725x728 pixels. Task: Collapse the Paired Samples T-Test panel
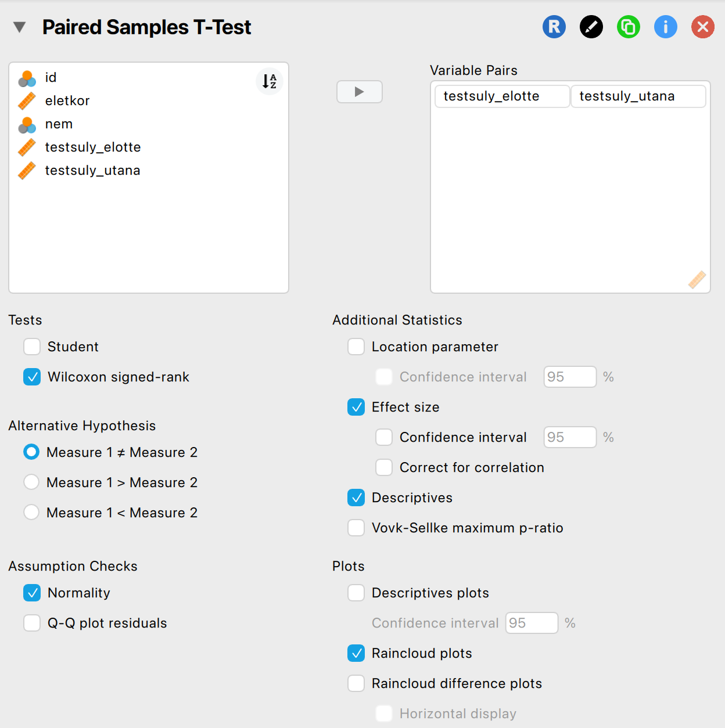click(x=20, y=27)
